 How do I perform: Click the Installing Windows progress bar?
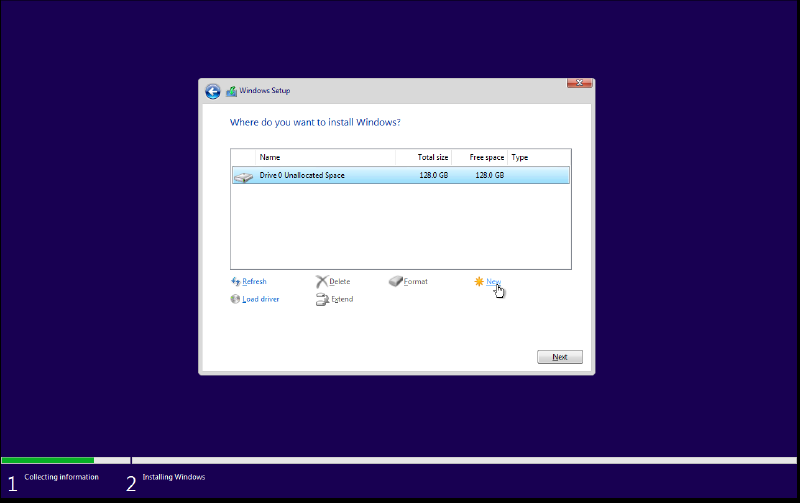(x=464, y=460)
